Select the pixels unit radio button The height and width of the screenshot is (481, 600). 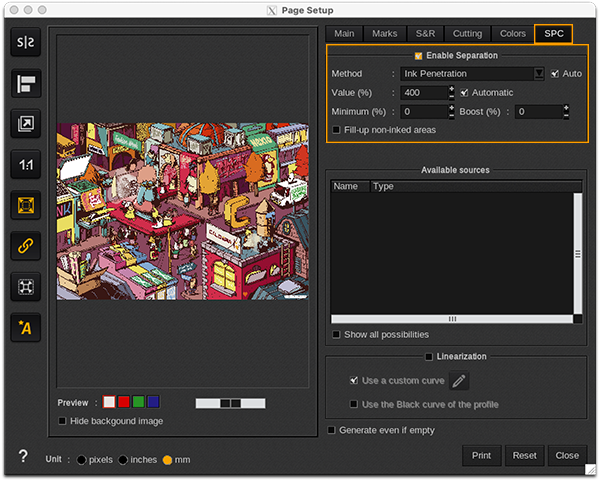81,460
